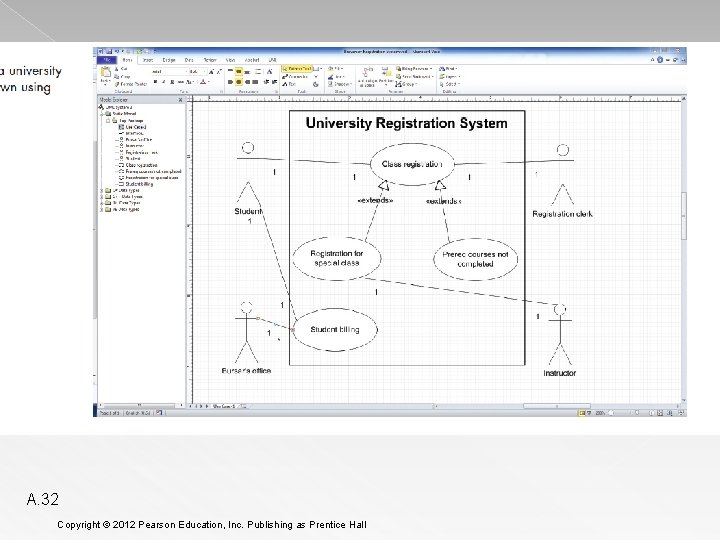This screenshot has height=540, width=720.
Task: Switch to the Insert ribbon tab
Action: coord(148,60)
